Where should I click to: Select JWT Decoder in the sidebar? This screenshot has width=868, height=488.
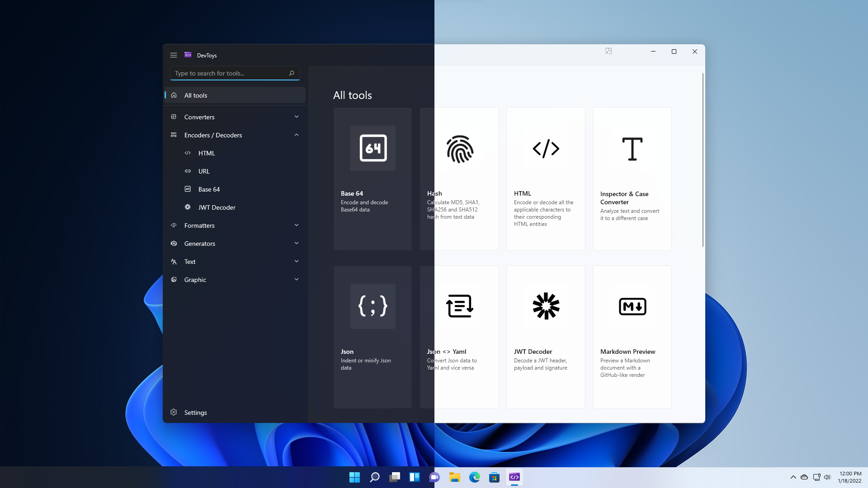click(x=217, y=207)
